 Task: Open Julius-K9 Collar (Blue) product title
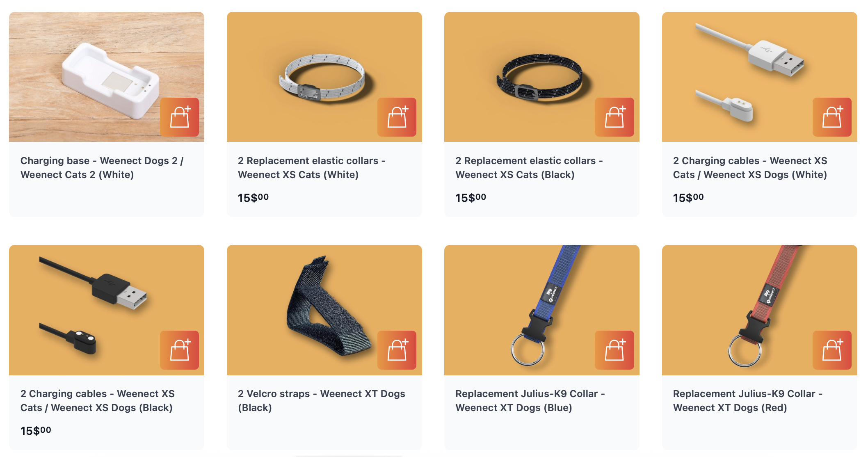(530, 401)
